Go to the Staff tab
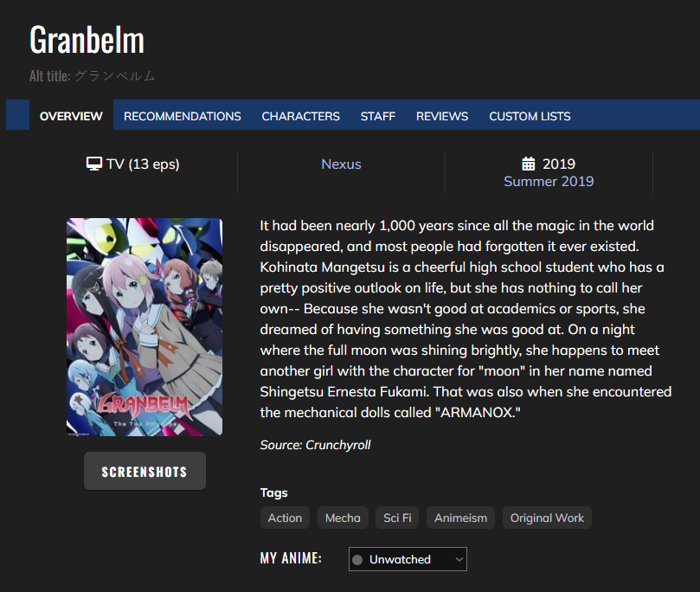The height and width of the screenshot is (592, 700). [x=377, y=116]
